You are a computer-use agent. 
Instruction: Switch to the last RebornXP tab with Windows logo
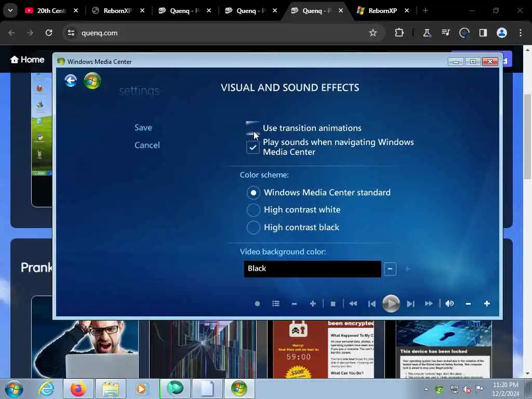point(383,10)
